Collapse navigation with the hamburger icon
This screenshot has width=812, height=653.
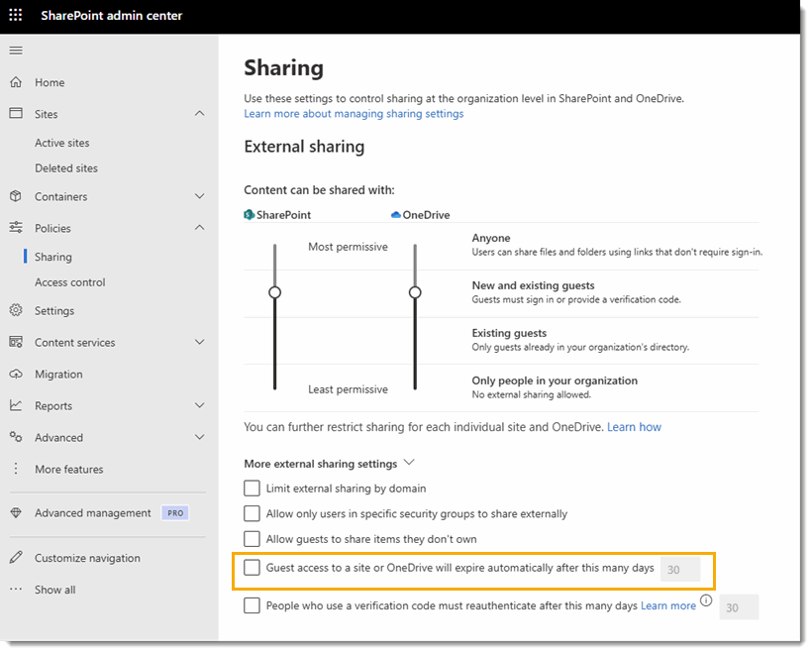point(16,51)
